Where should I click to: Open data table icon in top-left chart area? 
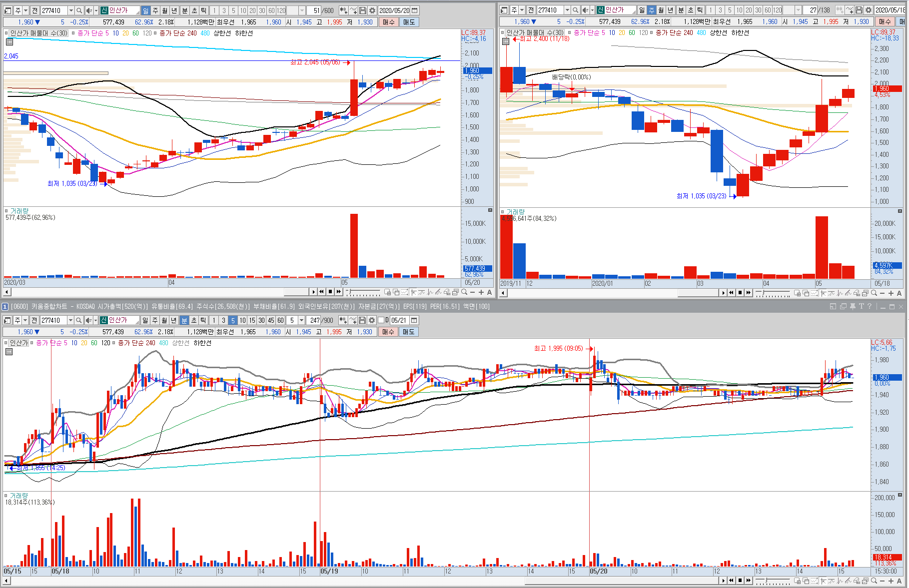9,42
